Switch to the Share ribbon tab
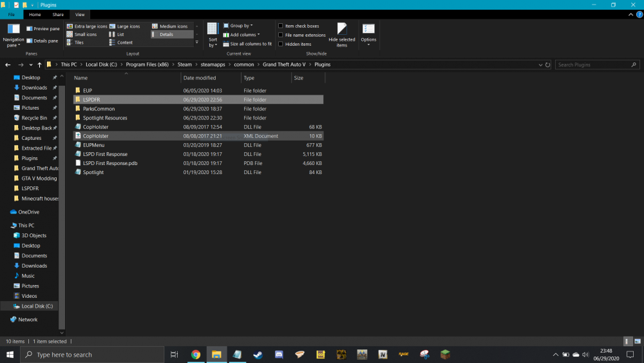Image resolution: width=644 pixels, height=363 pixels. 58,14
